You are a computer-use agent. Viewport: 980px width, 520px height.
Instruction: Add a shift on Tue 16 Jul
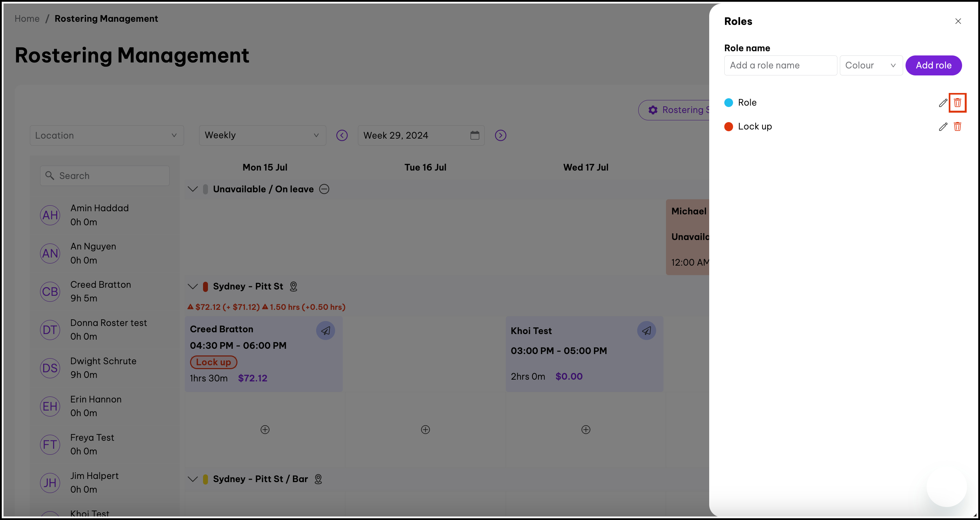pyautogui.click(x=425, y=429)
